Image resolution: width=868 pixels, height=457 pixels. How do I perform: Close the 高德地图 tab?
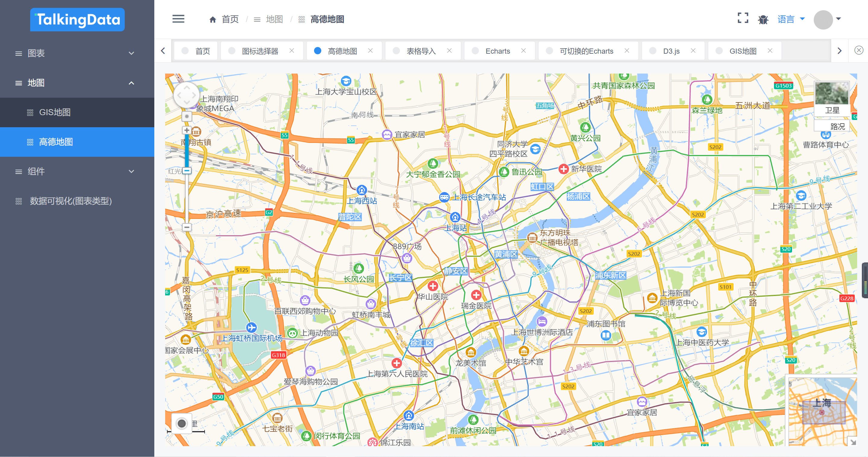click(370, 51)
